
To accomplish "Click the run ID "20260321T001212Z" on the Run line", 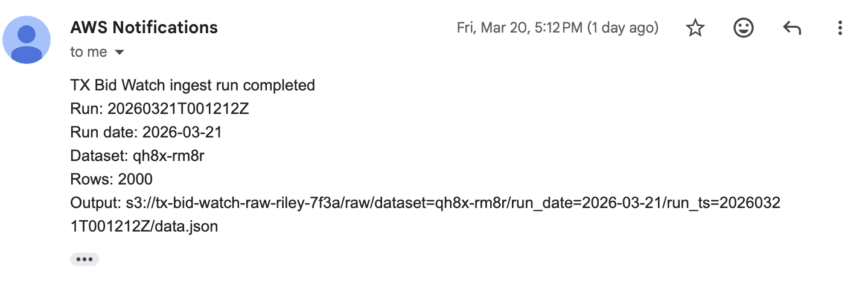I will pyautogui.click(x=178, y=109).
